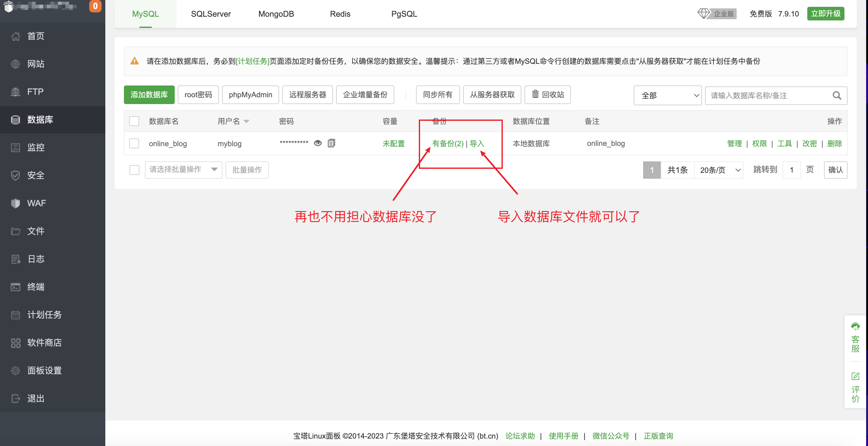Switch to the PgSQL tab
This screenshot has height=446, width=868.
pyautogui.click(x=404, y=14)
